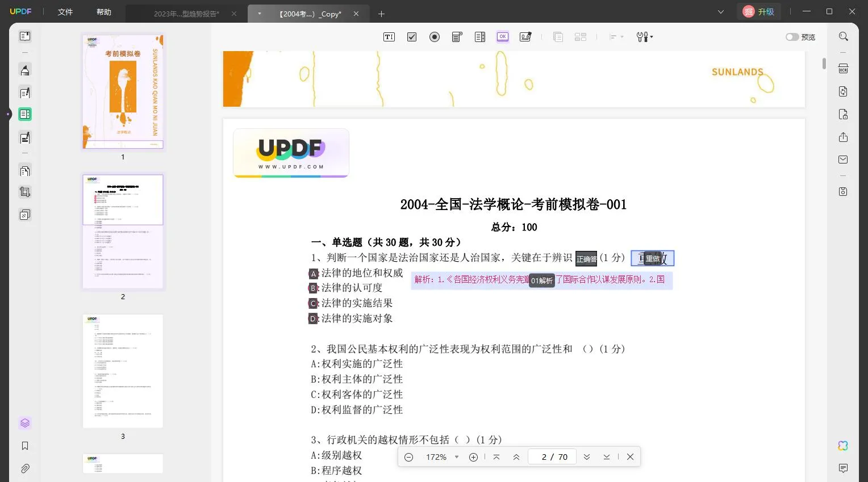Jump to the last page arrow
This screenshot has height=482, width=868.
(607, 457)
